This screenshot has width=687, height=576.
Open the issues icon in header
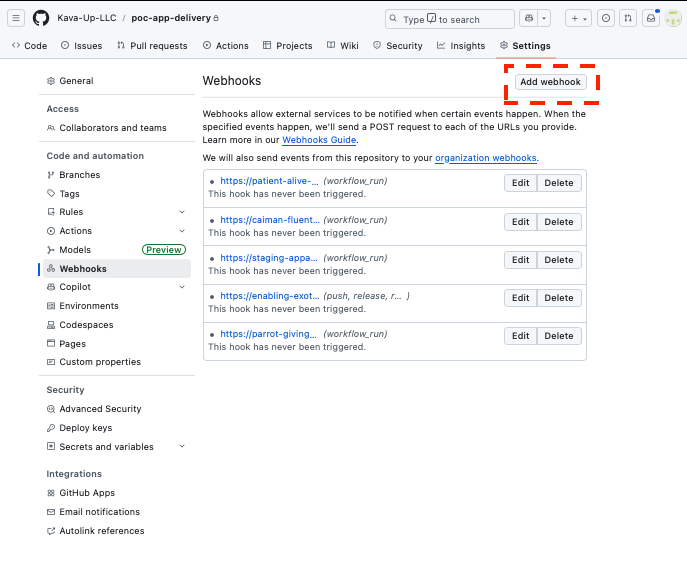pyautogui.click(x=606, y=18)
